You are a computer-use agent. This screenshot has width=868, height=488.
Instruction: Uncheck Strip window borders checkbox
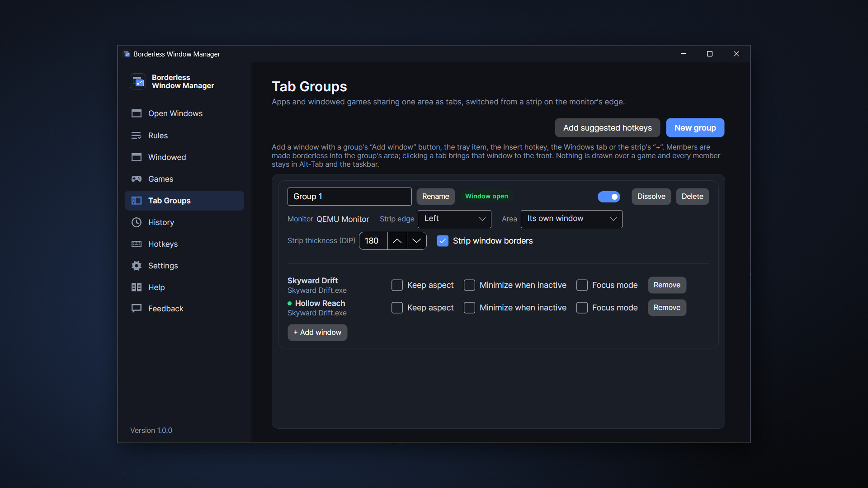(443, 241)
